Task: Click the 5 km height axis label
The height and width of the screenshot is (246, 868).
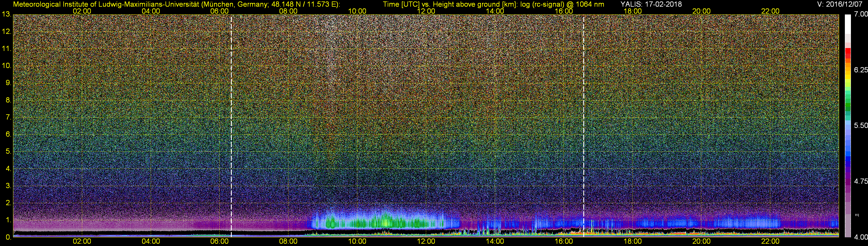Action: (8, 152)
